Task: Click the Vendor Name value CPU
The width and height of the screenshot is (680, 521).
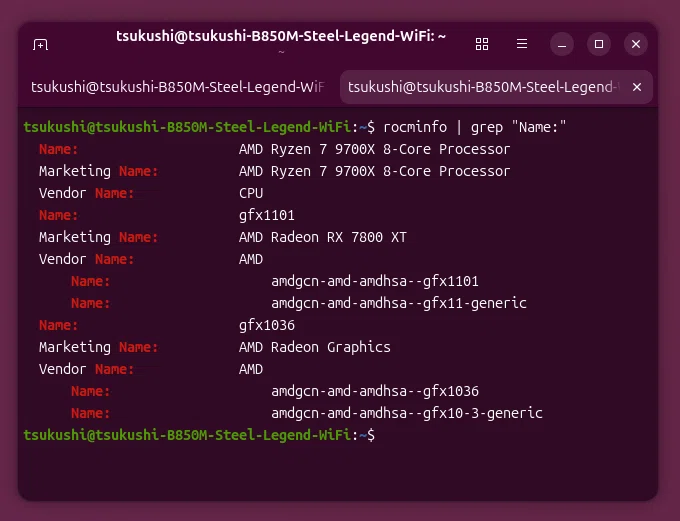Action: (x=251, y=193)
